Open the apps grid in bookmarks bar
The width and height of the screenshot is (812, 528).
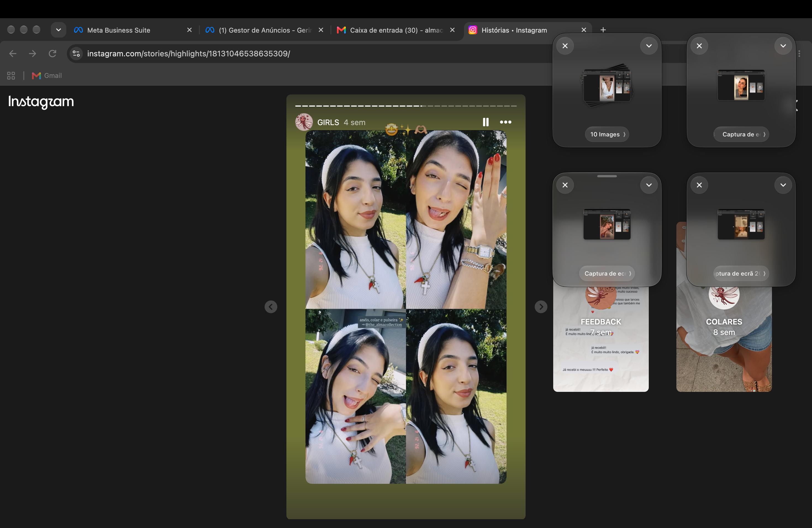(11, 76)
